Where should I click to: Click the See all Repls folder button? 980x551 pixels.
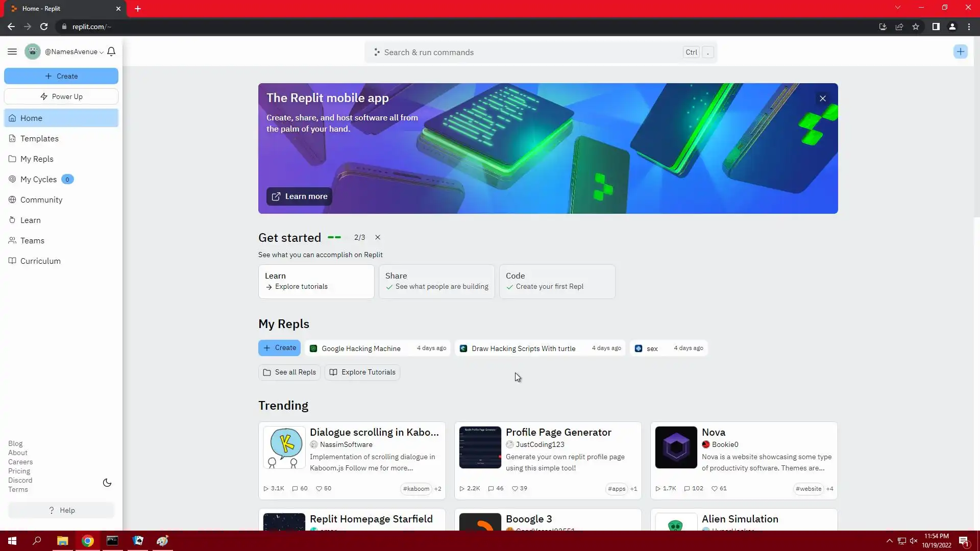coord(289,372)
